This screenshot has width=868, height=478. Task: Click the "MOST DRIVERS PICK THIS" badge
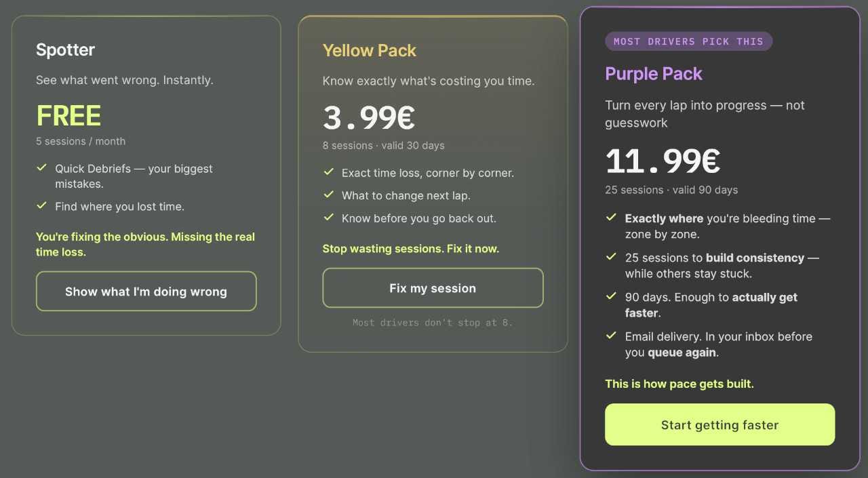pyautogui.click(x=688, y=41)
